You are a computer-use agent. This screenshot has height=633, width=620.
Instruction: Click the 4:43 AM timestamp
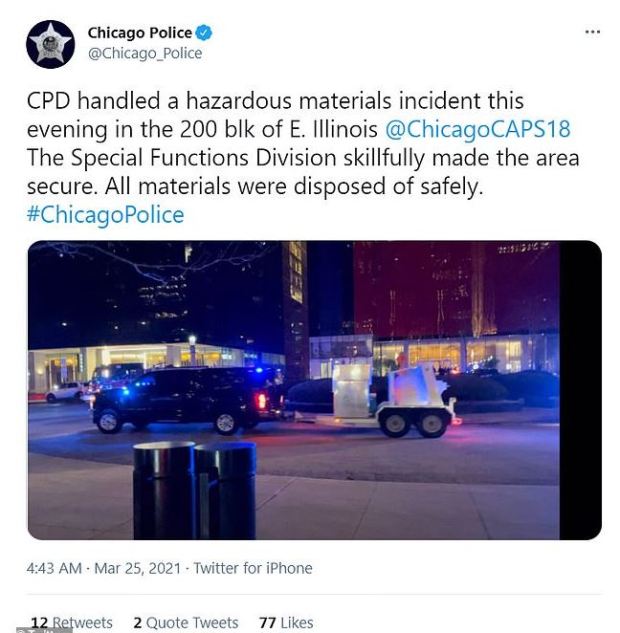[54, 568]
